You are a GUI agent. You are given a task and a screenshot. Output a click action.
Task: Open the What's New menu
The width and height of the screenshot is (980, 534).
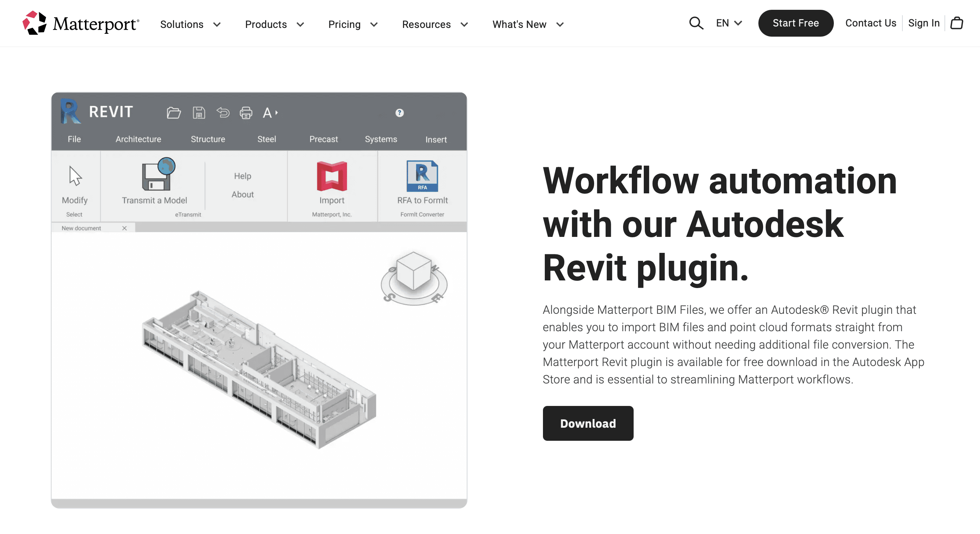(528, 24)
